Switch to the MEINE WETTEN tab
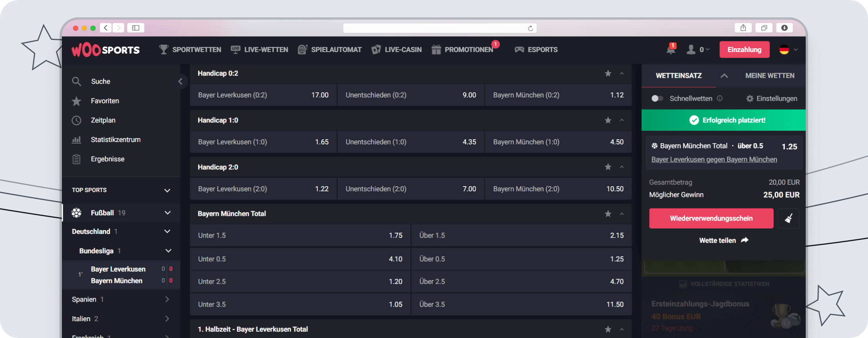The height and width of the screenshot is (338, 868). point(770,76)
